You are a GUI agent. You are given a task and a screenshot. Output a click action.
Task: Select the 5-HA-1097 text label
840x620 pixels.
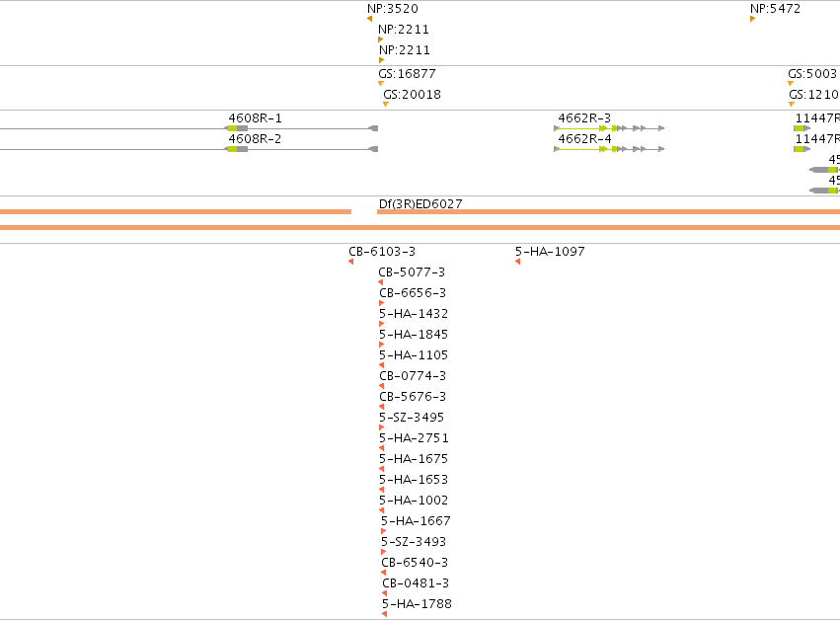click(x=550, y=252)
